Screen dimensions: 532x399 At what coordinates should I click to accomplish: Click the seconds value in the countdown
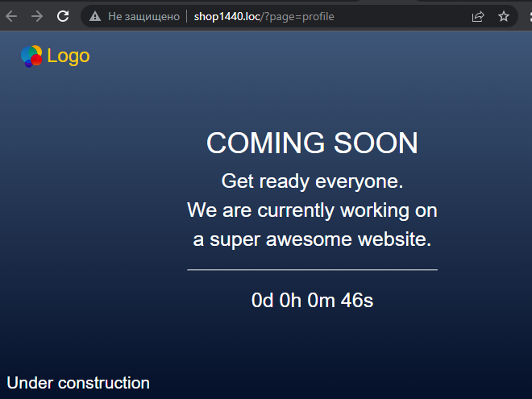coord(357,301)
